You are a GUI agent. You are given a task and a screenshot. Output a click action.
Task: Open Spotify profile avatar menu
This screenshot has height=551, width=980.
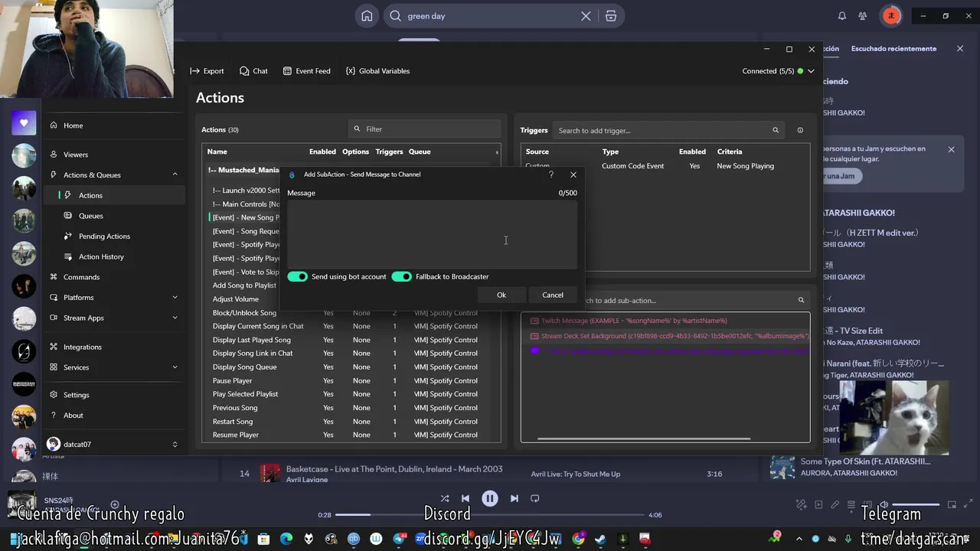[x=891, y=16]
